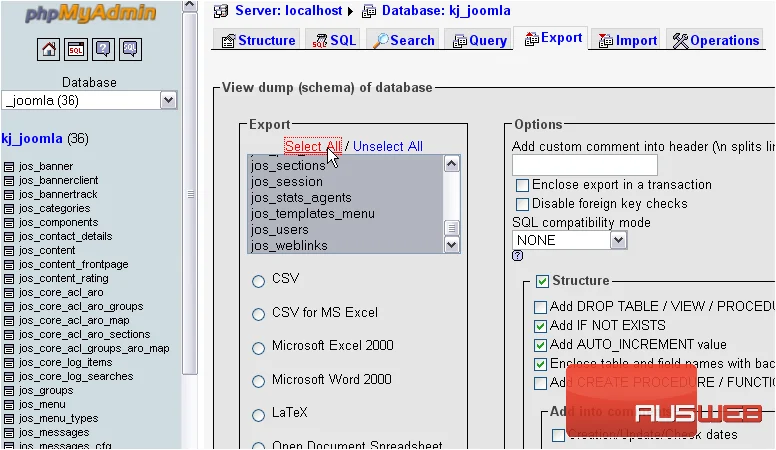Open help icon under SQL compatibility mode

(x=517, y=255)
